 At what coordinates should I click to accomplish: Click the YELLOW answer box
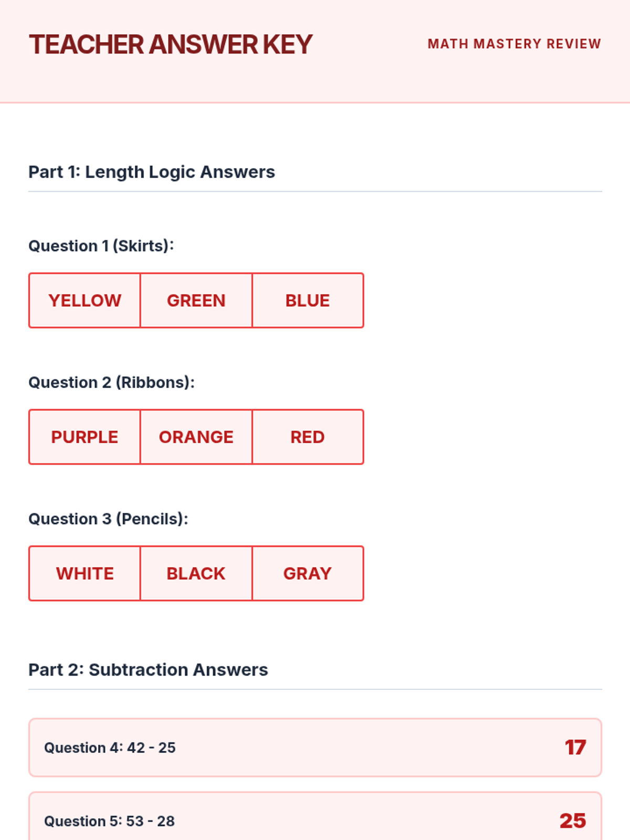tap(85, 300)
